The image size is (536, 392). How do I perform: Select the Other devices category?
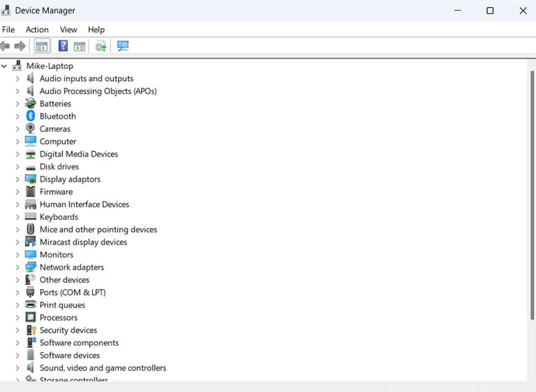tap(64, 279)
